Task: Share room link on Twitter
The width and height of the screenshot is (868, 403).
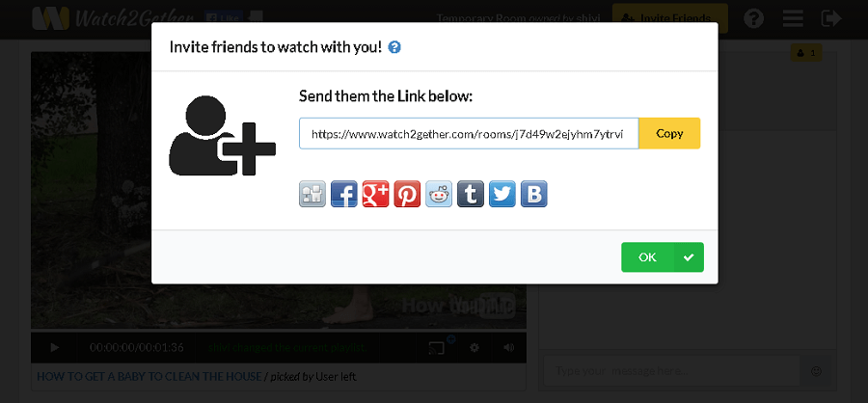Action: point(502,195)
